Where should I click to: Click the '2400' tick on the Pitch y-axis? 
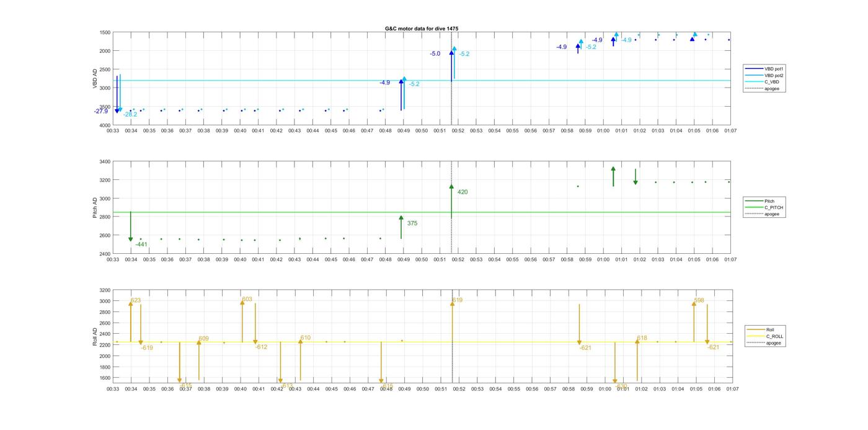[105, 254]
